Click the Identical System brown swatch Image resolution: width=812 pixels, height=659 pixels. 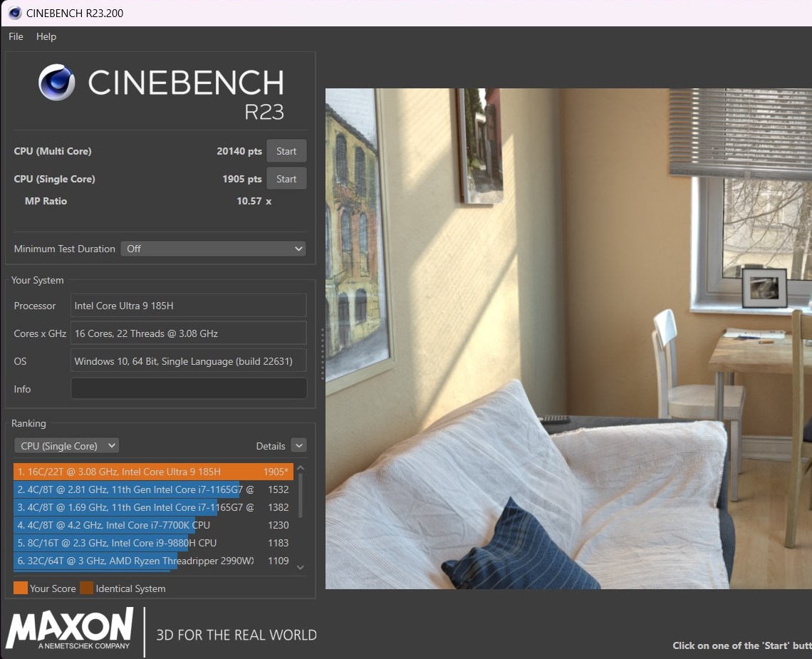click(86, 588)
